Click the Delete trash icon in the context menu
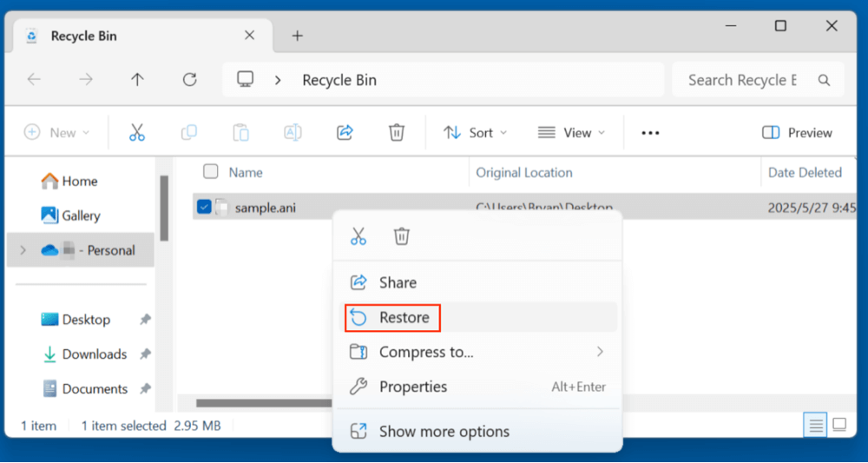The width and height of the screenshot is (868, 463). pyautogui.click(x=401, y=236)
